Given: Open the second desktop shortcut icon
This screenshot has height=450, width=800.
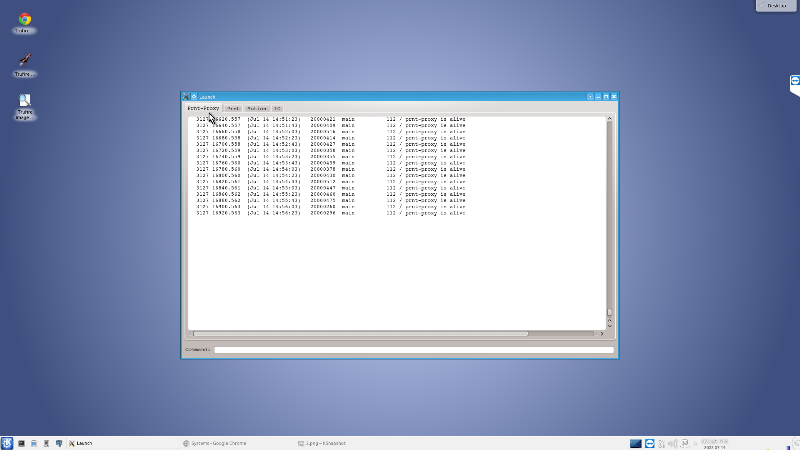Looking at the screenshot, I should click(x=24, y=61).
